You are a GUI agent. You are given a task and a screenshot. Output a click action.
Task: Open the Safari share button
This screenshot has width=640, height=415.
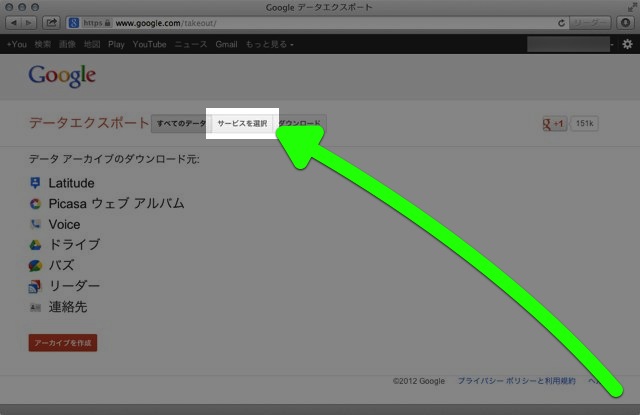point(51,23)
